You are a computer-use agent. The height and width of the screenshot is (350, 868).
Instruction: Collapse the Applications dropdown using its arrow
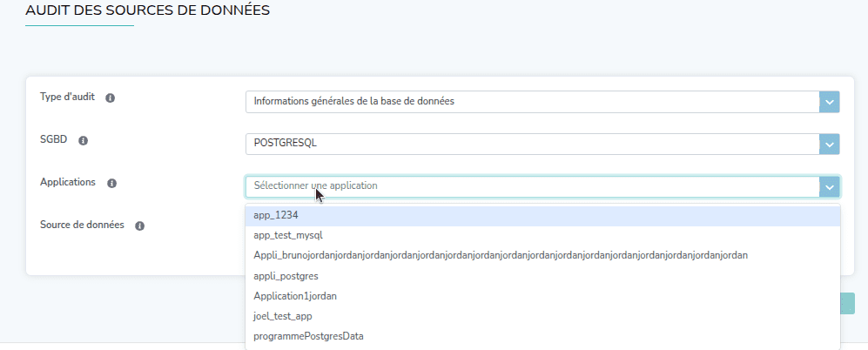(829, 186)
